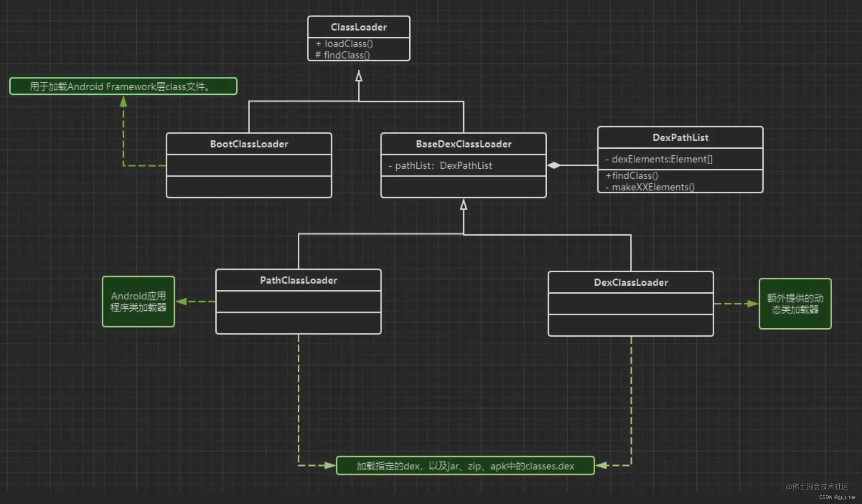Click the empty attributes compartment of BootClassLoader
Screen dimensions: 862x504
tap(249, 165)
